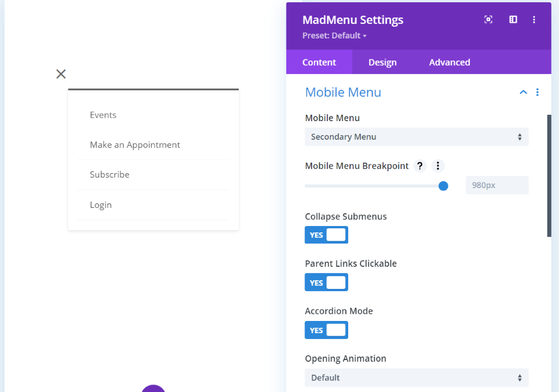Open the Opening Animation dropdown
This screenshot has width=559, height=392.
pos(416,377)
